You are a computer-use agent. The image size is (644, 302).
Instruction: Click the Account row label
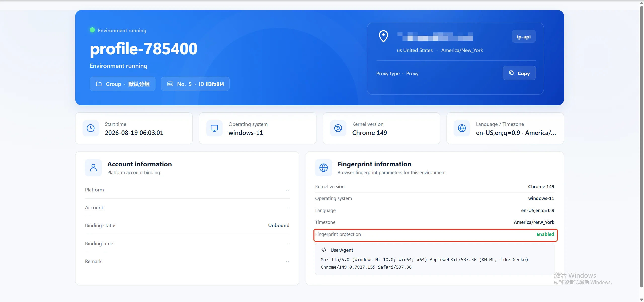[x=94, y=208]
